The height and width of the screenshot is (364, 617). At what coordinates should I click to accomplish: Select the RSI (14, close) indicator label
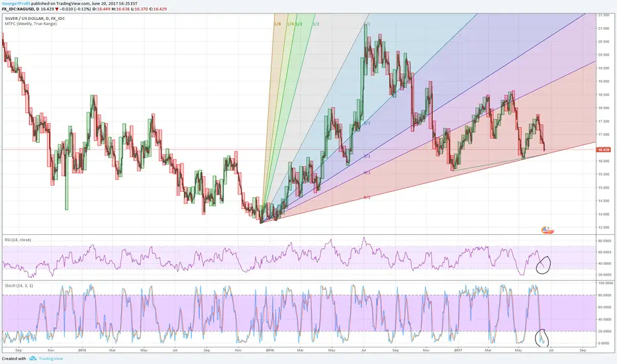coord(18,240)
